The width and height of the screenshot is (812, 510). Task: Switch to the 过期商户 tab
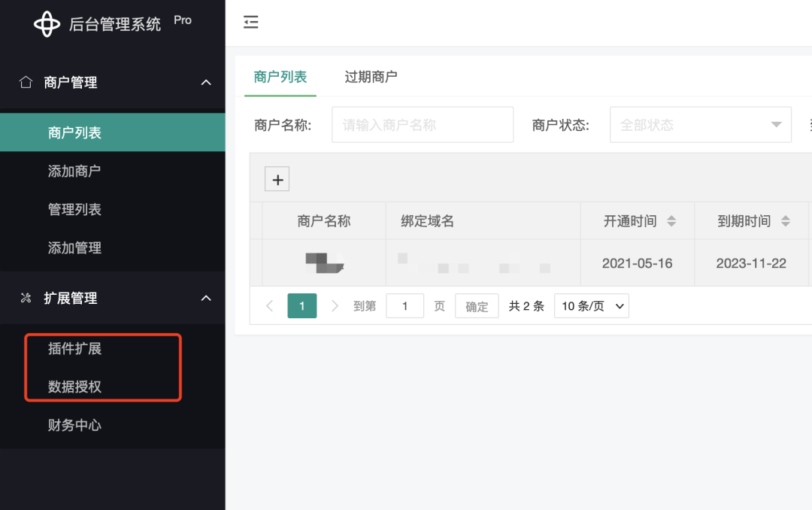point(371,77)
